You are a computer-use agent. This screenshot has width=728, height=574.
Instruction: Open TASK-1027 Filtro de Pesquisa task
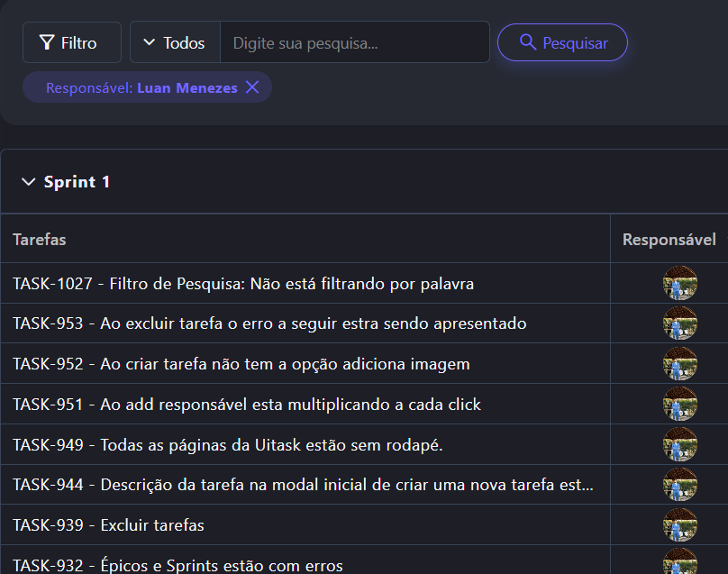coord(243,284)
